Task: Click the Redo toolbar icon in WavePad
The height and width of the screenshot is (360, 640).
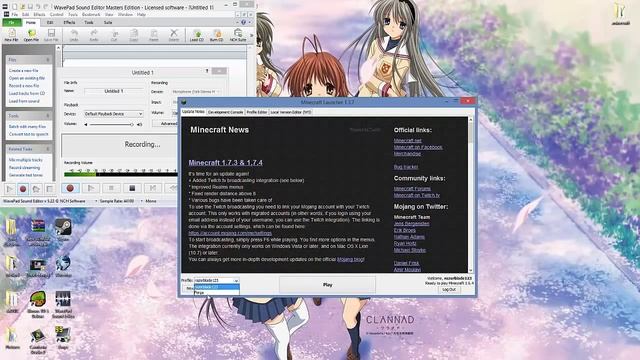Action: pyautogui.click(x=94, y=35)
